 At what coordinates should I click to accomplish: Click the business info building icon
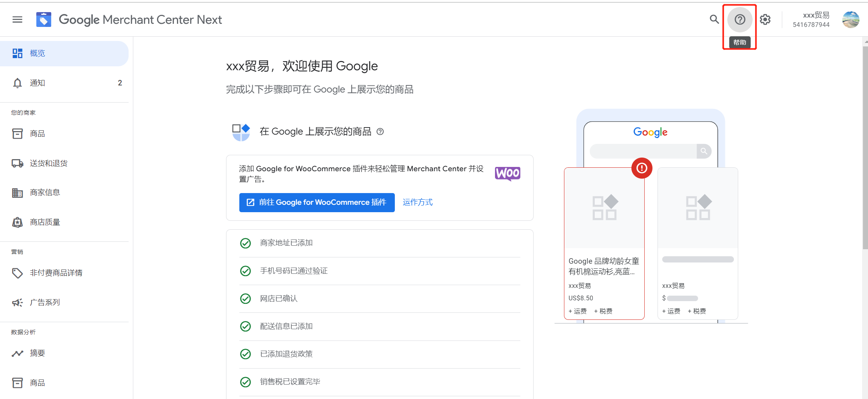click(x=18, y=193)
